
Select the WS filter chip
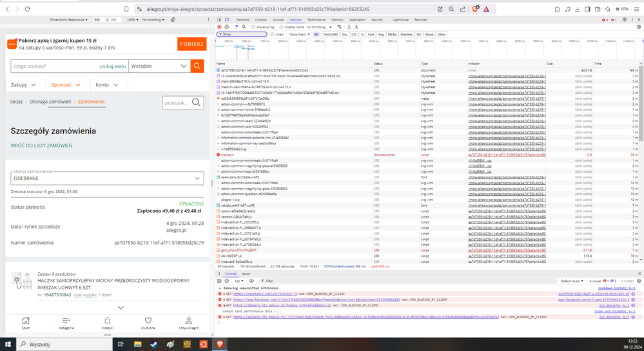click(418, 35)
